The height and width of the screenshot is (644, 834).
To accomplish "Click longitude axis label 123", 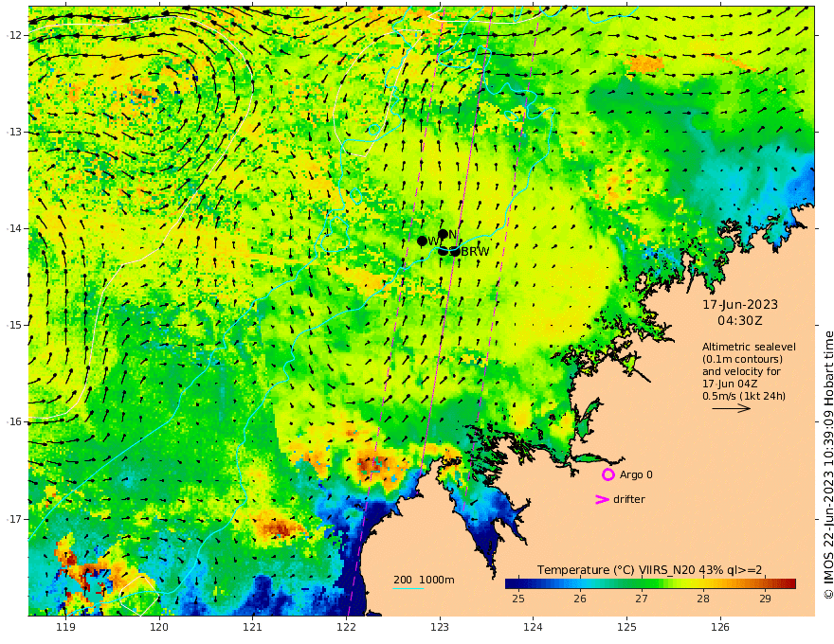I will 440,628.
